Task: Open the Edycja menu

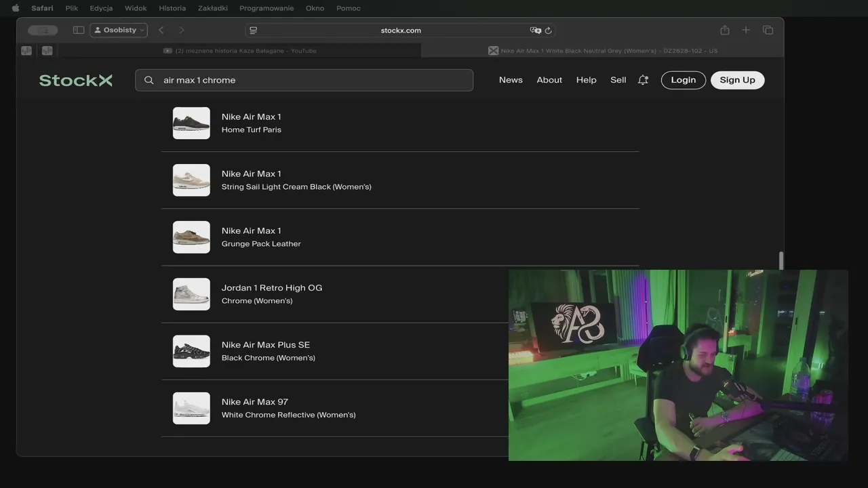Action: pyautogui.click(x=101, y=8)
